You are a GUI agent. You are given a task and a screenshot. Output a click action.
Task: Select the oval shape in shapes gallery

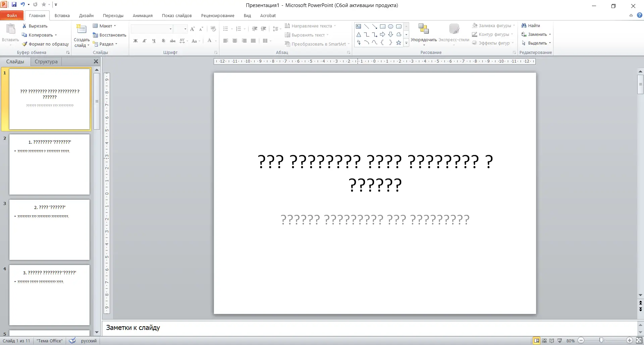(391, 26)
